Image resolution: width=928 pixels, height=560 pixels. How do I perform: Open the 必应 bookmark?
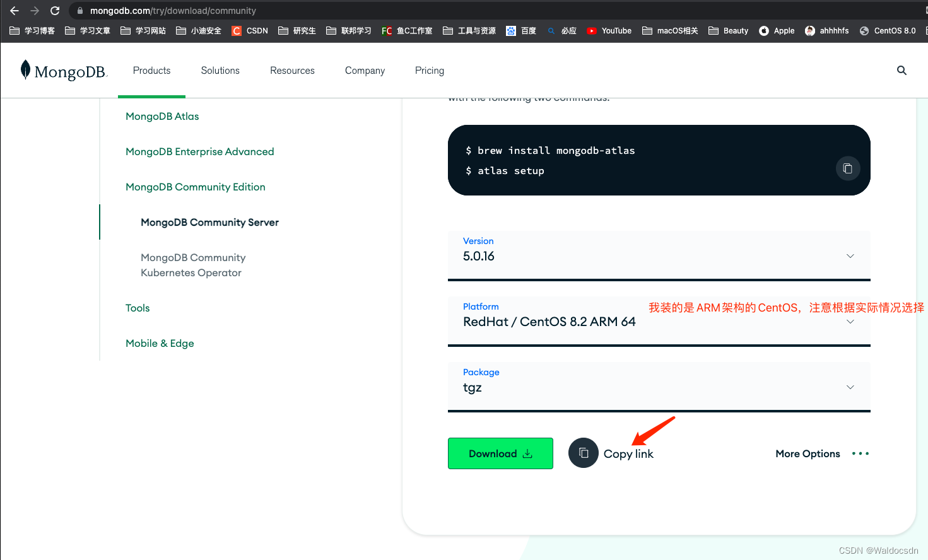[x=561, y=30]
